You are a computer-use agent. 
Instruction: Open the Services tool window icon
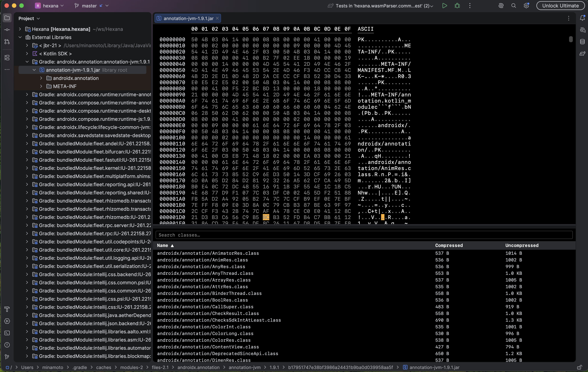click(7, 321)
